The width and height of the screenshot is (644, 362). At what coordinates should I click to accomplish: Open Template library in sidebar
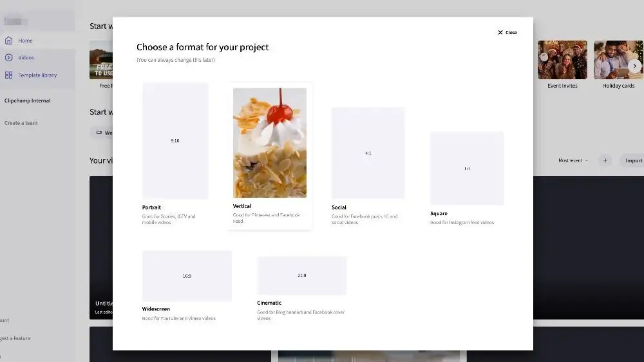pos(37,75)
